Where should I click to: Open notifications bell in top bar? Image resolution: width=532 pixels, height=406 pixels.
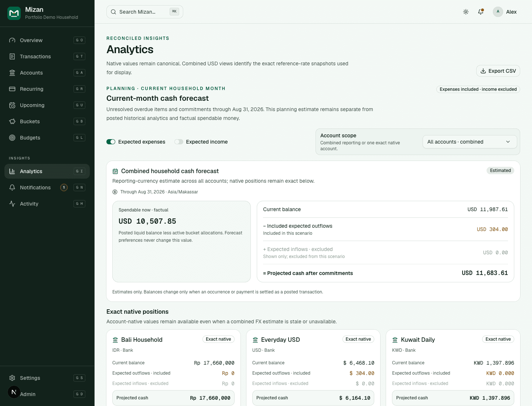[x=481, y=12]
